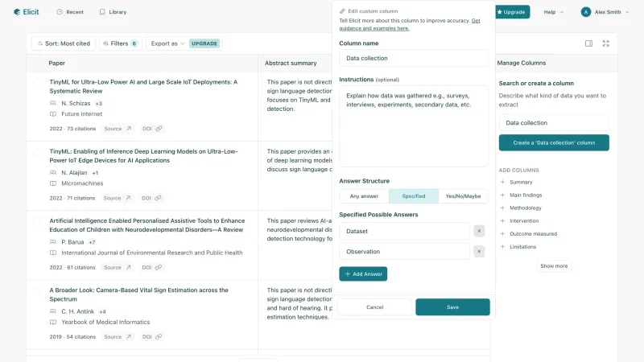Open DOI link for the 71 citations paper
The width and height of the screenshot is (644, 362).
151,198
